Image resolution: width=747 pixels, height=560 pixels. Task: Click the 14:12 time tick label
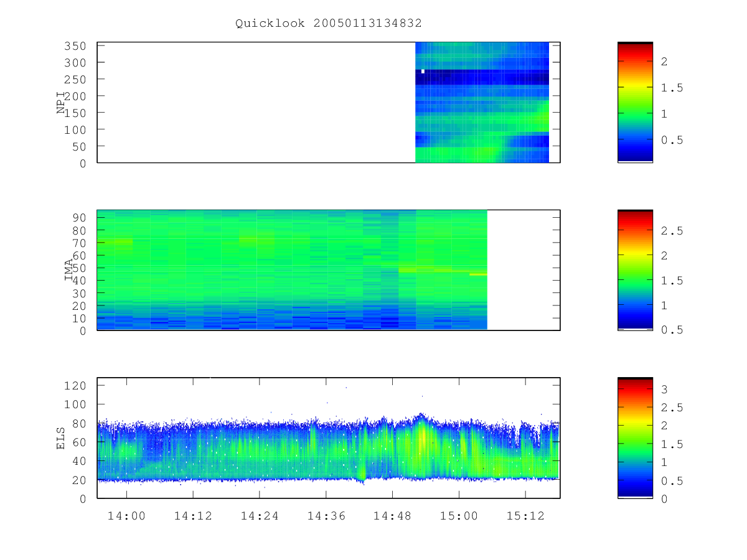click(x=193, y=516)
